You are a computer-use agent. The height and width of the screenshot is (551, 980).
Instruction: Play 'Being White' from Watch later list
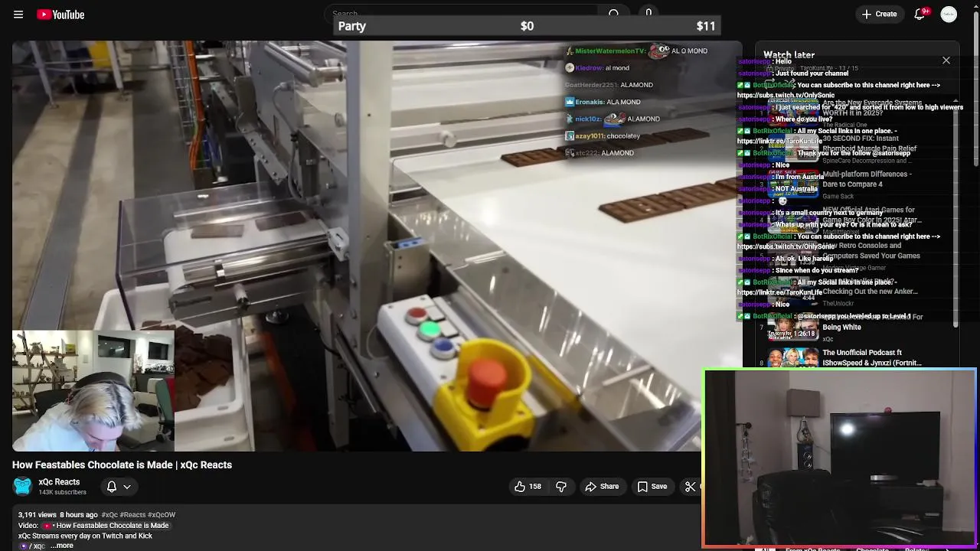pyautogui.click(x=841, y=328)
